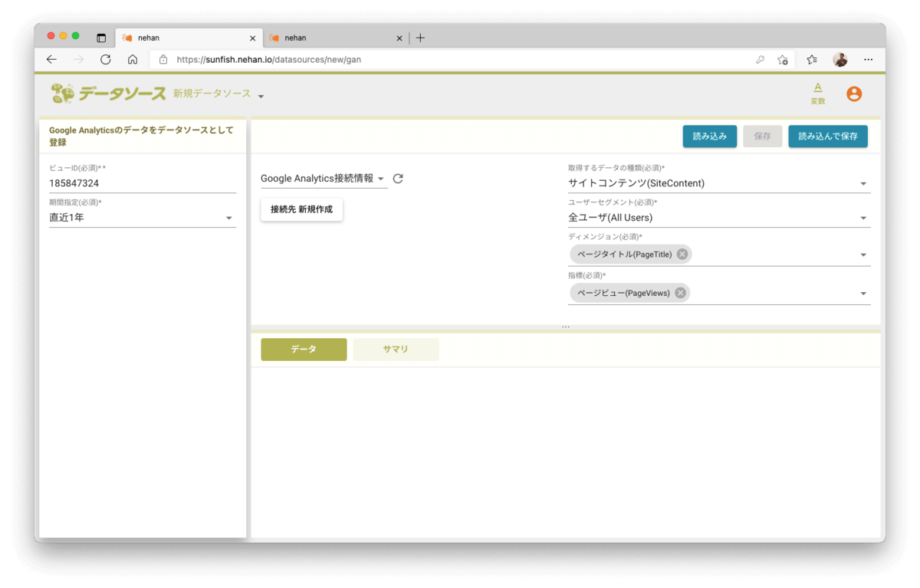Screen dimensions: 920x588
Task: Click the ビューID field containing 185847324
Action: click(143, 183)
